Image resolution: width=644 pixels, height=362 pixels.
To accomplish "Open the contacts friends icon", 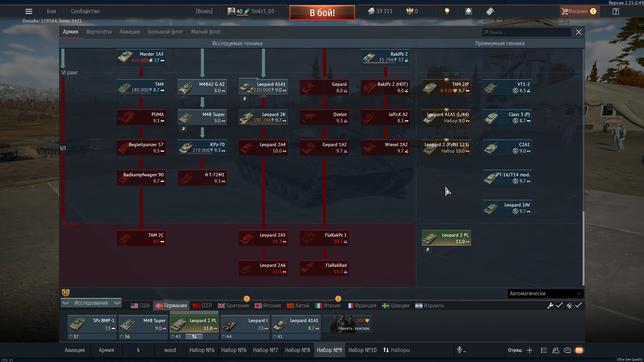I will tap(556, 350).
